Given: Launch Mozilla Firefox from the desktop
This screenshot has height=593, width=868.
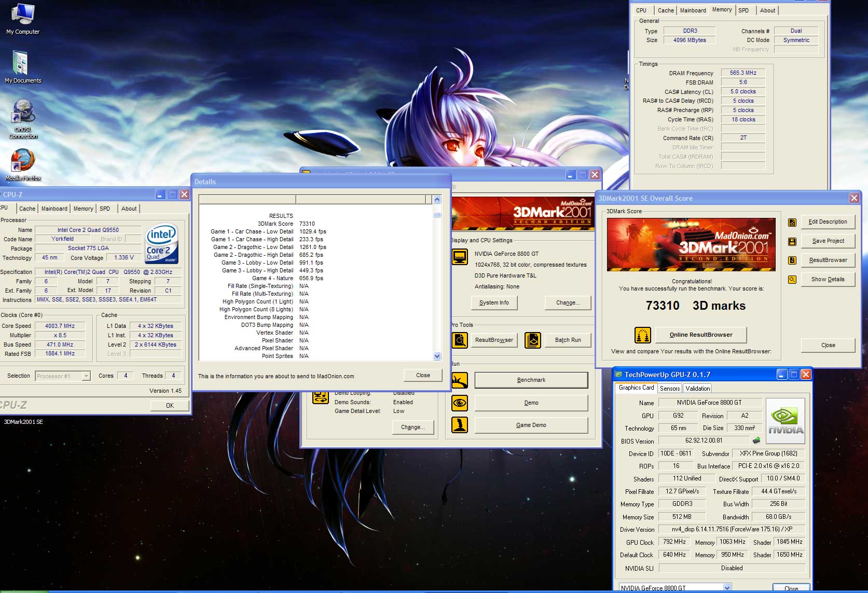Looking at the screenshot, I should click(x=23, y=165).
